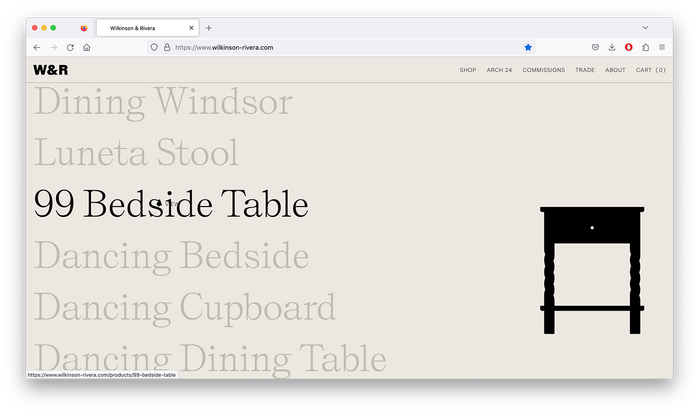Reload the current page
Viewport: 699px width, 413px height.
70,47
